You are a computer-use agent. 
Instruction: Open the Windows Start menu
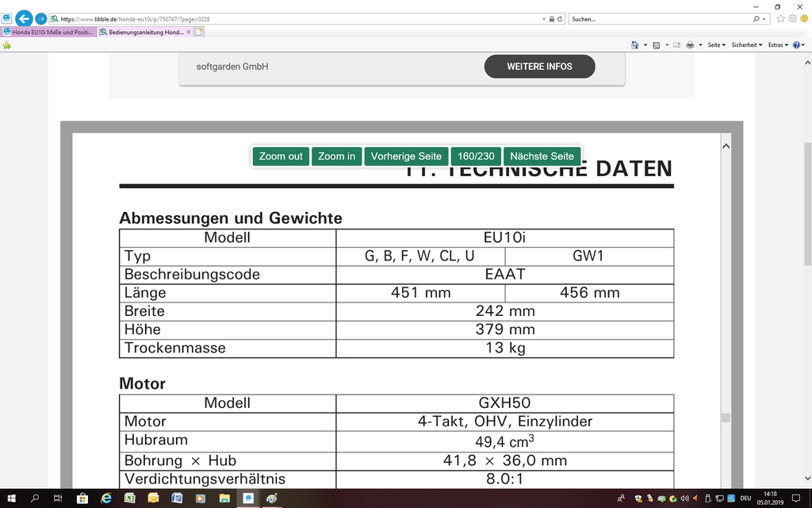(x=11, y=498)
